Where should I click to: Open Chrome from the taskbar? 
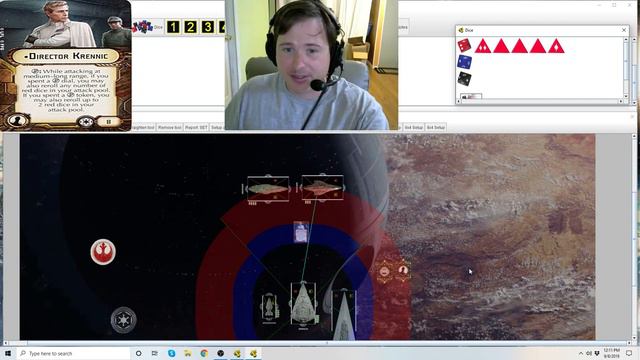[x=204, y=353]
